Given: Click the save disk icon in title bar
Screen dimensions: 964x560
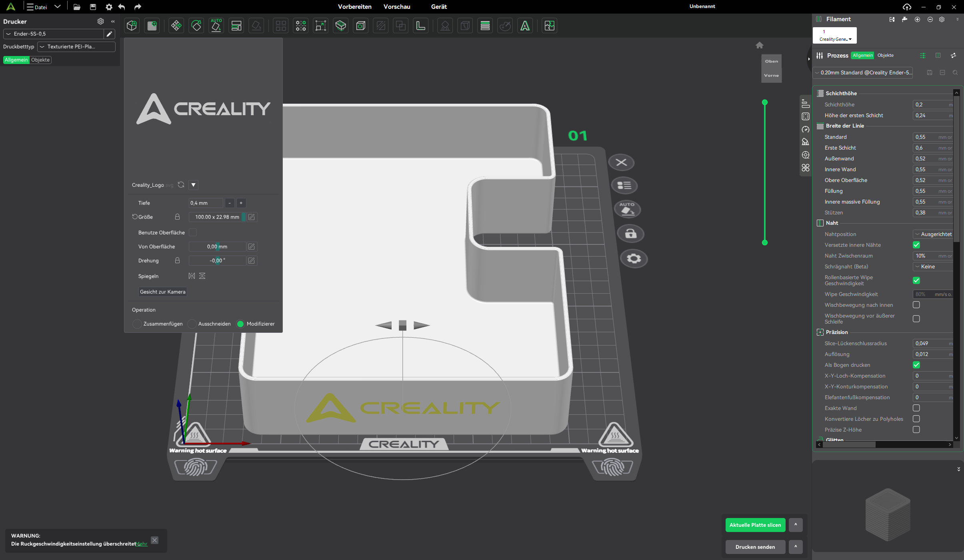Looking at the screenshot, I should pos(93,7).
